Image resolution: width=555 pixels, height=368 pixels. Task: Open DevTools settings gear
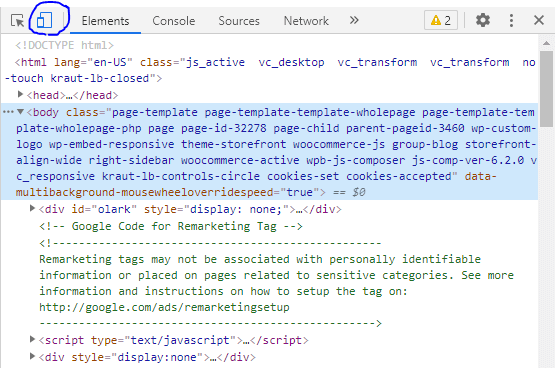[x=483, y=20]
